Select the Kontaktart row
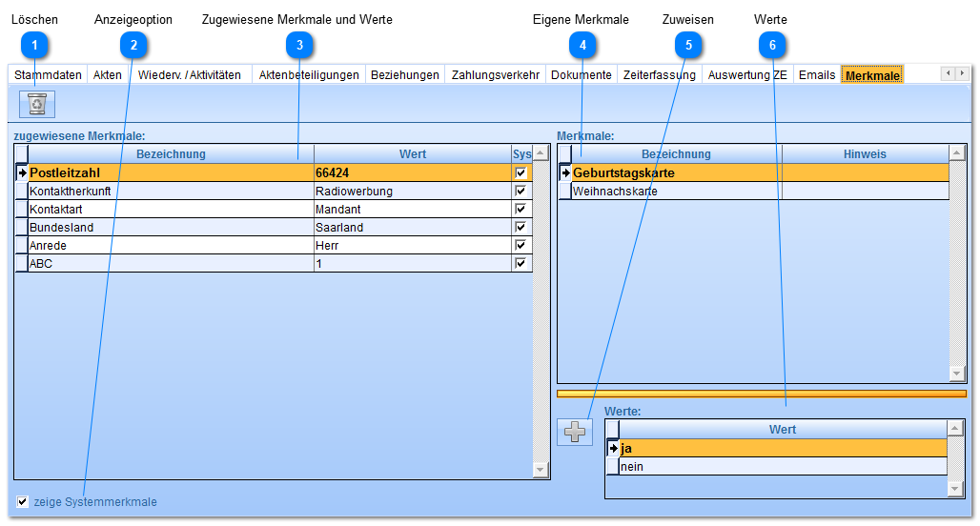 point(274,210)
